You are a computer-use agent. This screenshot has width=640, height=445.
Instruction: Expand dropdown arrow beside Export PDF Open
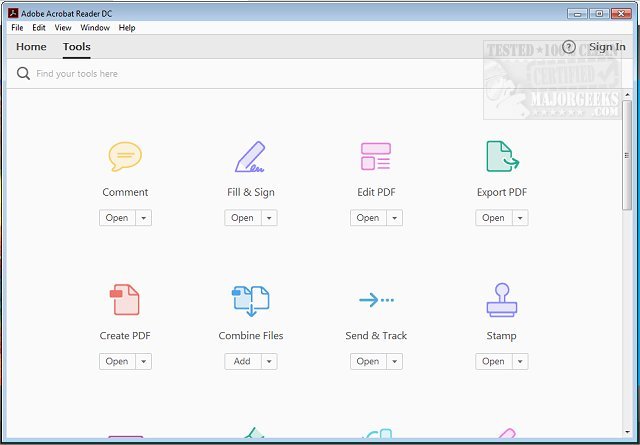[x=519, y=218]
